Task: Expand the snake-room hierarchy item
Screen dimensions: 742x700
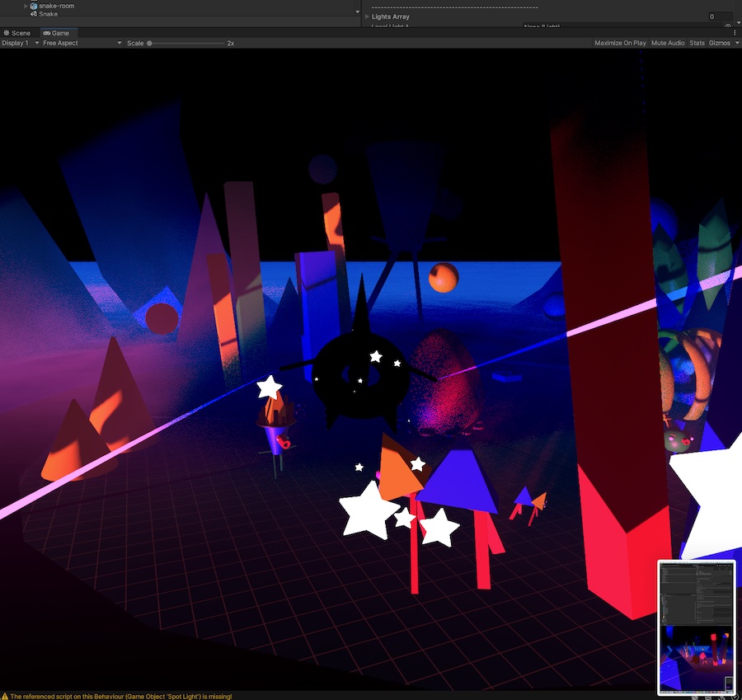Action: point(26,6)
